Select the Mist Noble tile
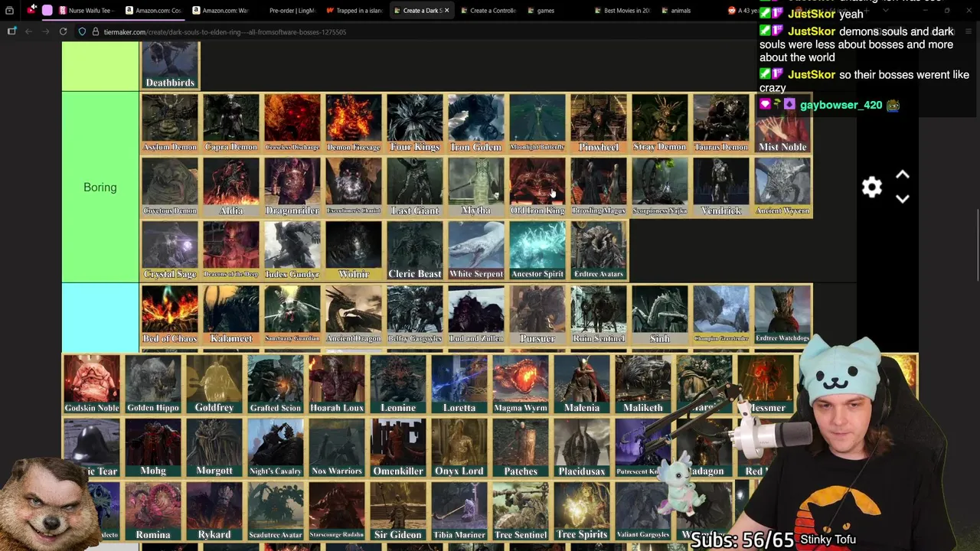Screen dimensions: 980x551 coord(782,123)
